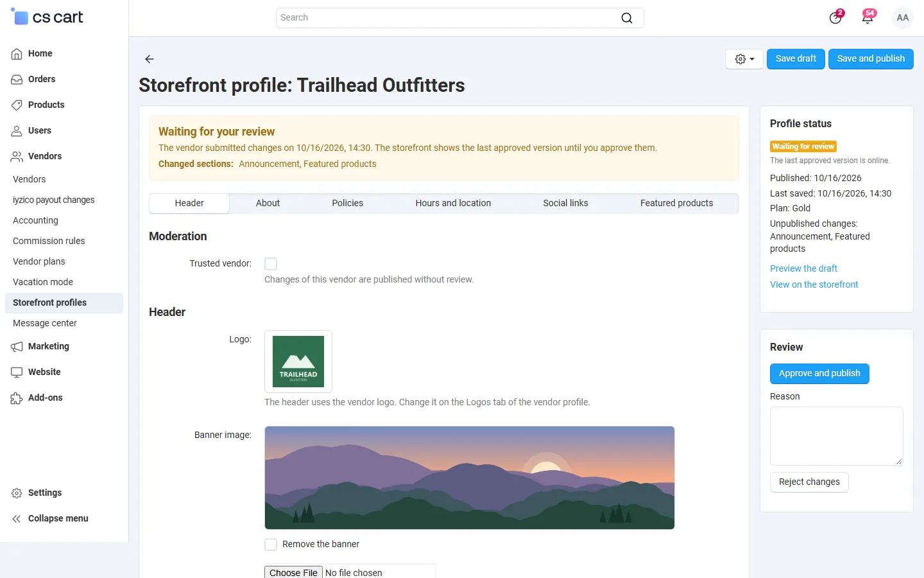924x578 pixels.
Task: Open Settings via its gear icon
Action: pyautogui.click(x=17, y=493)
